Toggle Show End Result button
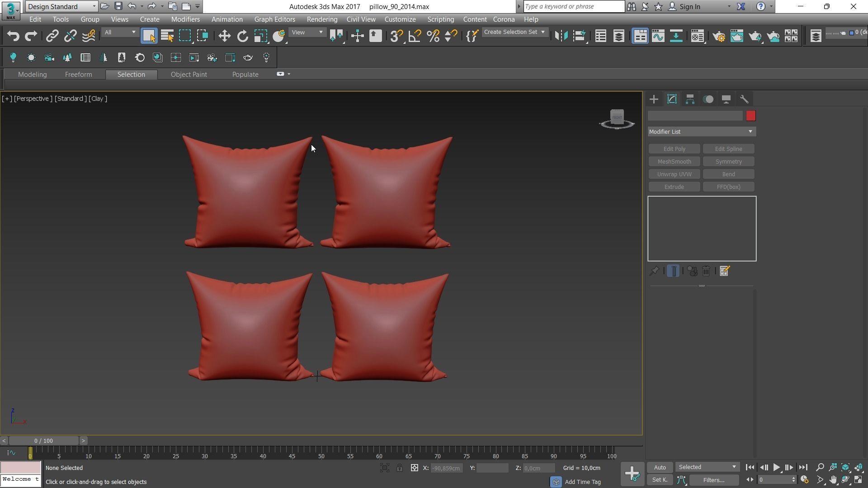 pyautogui.click(x=673, y=271)
